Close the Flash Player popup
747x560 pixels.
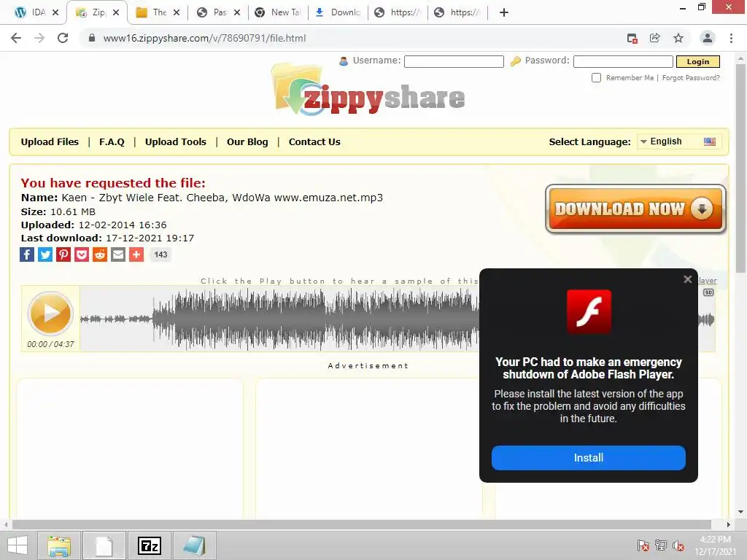tap(687, 279)
